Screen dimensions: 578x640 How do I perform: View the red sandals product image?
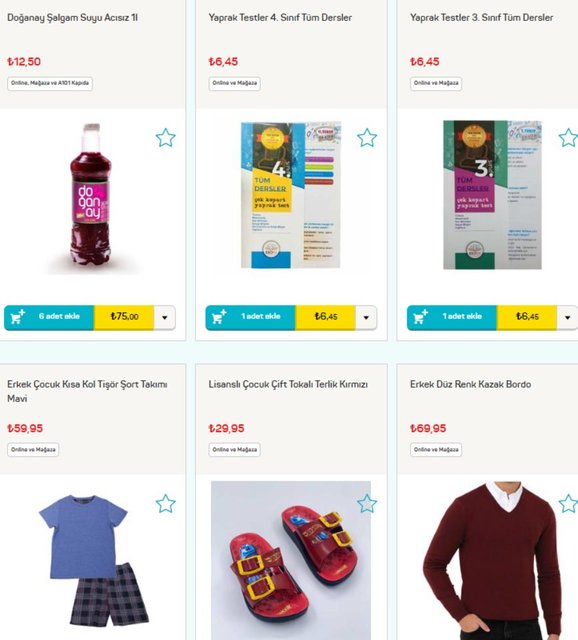coord(291,560)
